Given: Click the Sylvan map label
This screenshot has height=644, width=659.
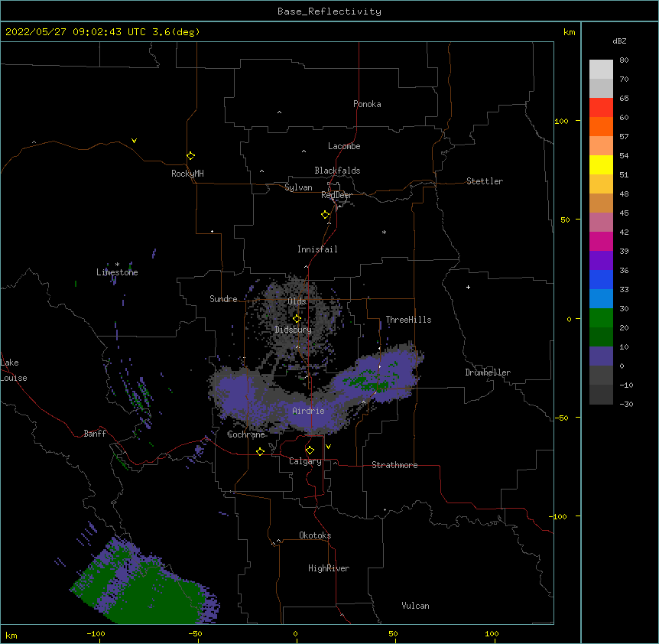Looking at the screenshot, I should [x=298, y=187].
